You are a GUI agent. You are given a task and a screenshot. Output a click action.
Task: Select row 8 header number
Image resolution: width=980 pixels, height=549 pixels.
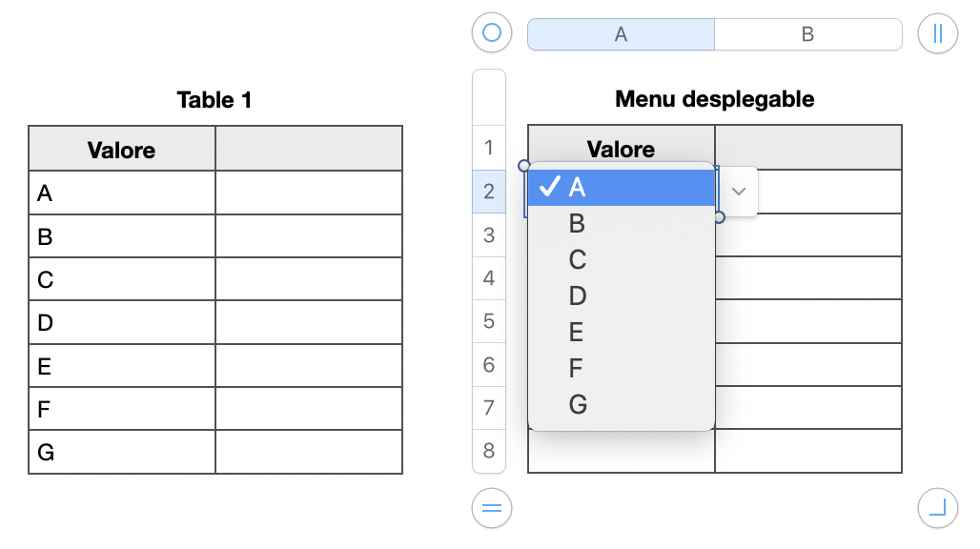[x=489, y=451]
